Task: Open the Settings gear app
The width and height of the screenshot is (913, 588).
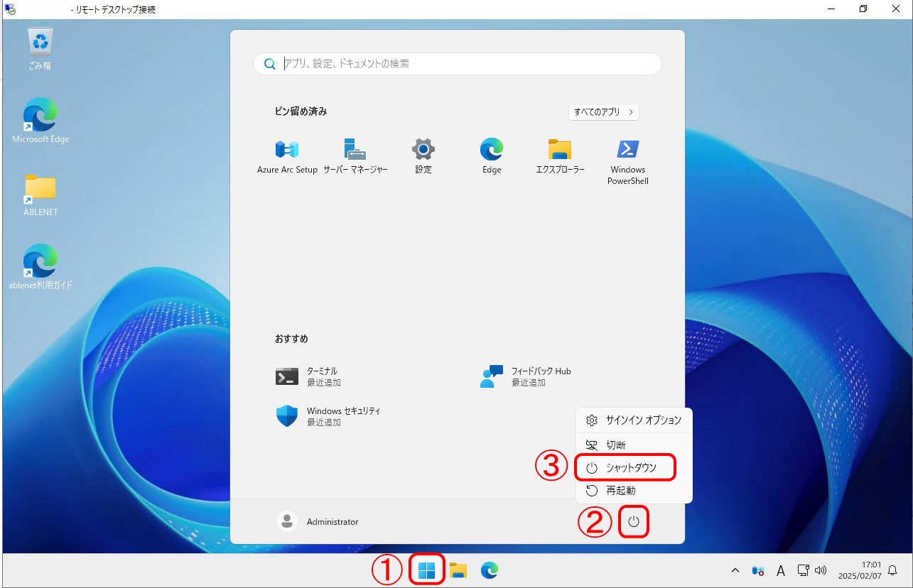Action: click(423, 156)
